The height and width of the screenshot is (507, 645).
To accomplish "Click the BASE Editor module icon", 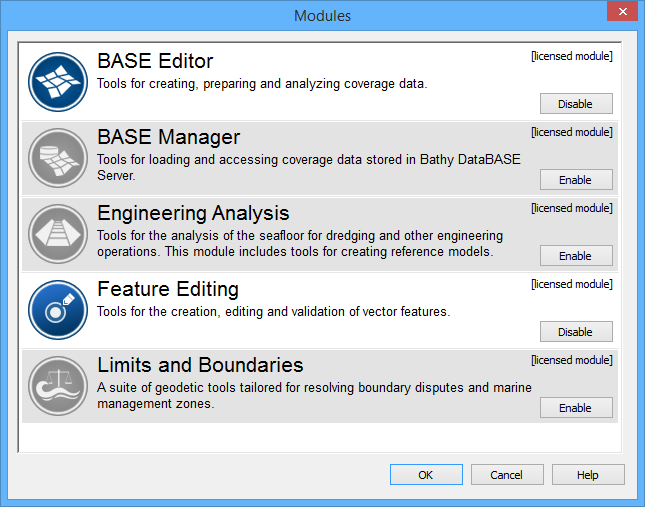I will click(57, 82).
